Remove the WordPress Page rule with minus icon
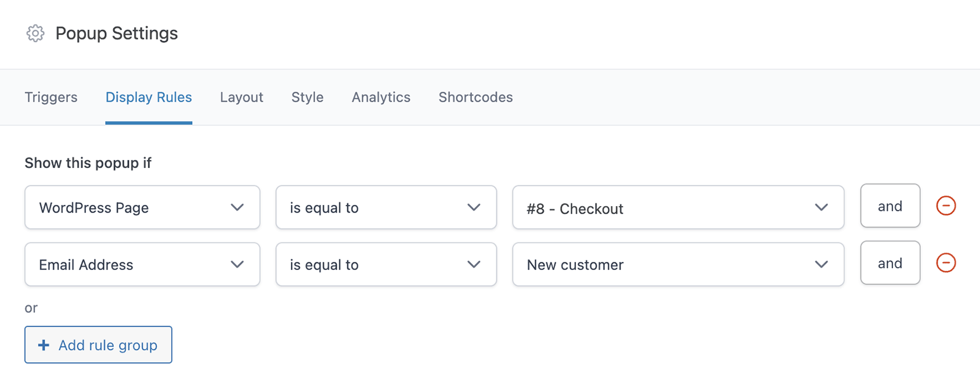The width and height of the screenshot is (980, 389). click(x=946, y=206)
